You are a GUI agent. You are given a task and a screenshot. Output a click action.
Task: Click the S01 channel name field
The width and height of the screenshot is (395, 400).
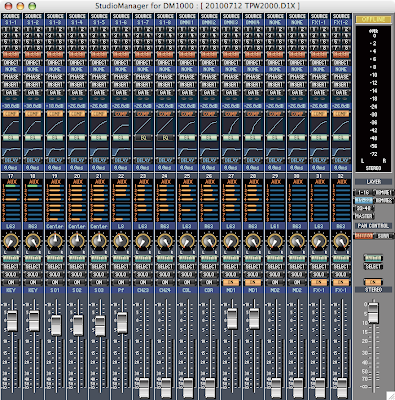coord(55,290)
